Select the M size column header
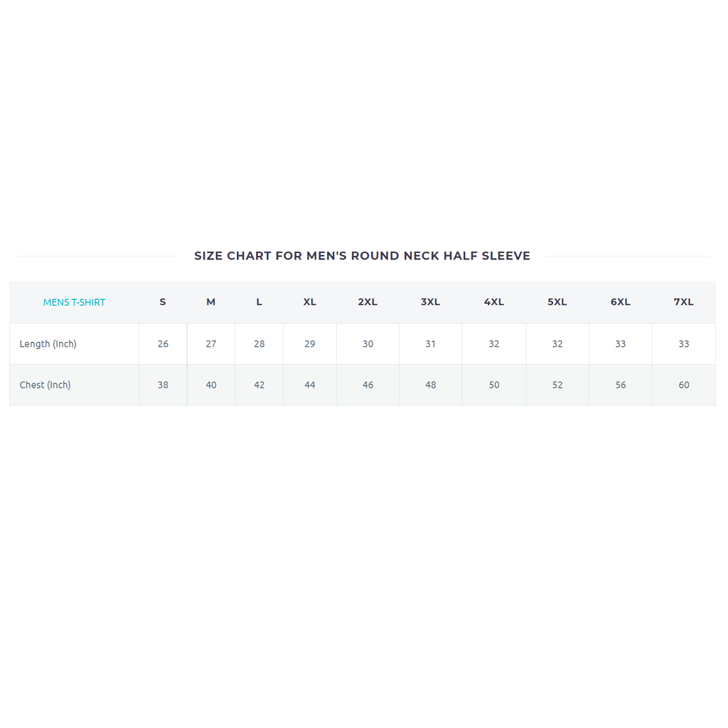Screen dimensions: 728x728 (x=211, y=302)
